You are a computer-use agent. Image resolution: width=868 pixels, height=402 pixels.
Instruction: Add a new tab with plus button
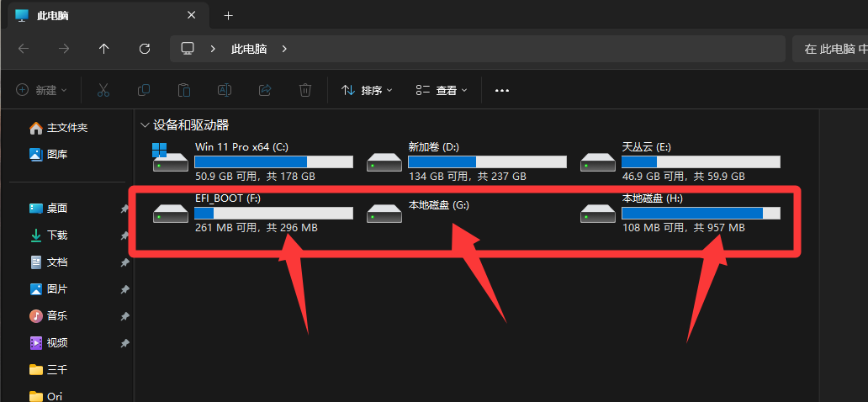pyautogui.click(x=228, y=15)
